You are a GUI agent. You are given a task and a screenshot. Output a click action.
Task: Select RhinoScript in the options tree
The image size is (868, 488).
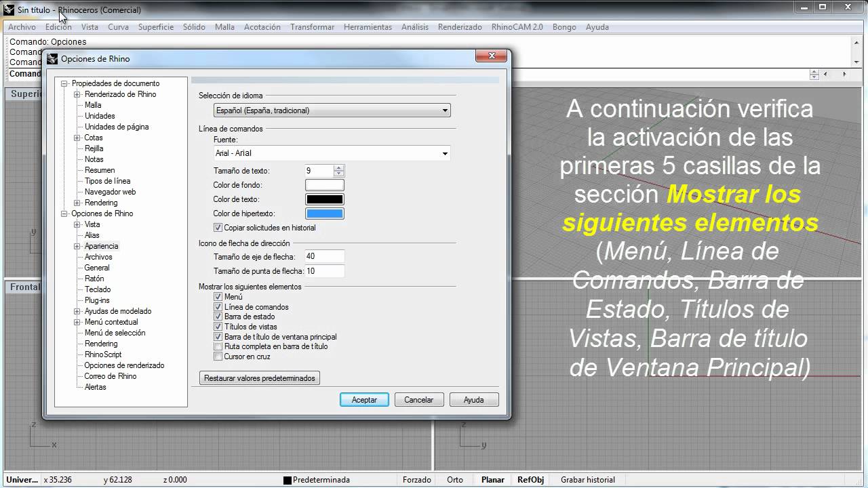tap(103, 354)
